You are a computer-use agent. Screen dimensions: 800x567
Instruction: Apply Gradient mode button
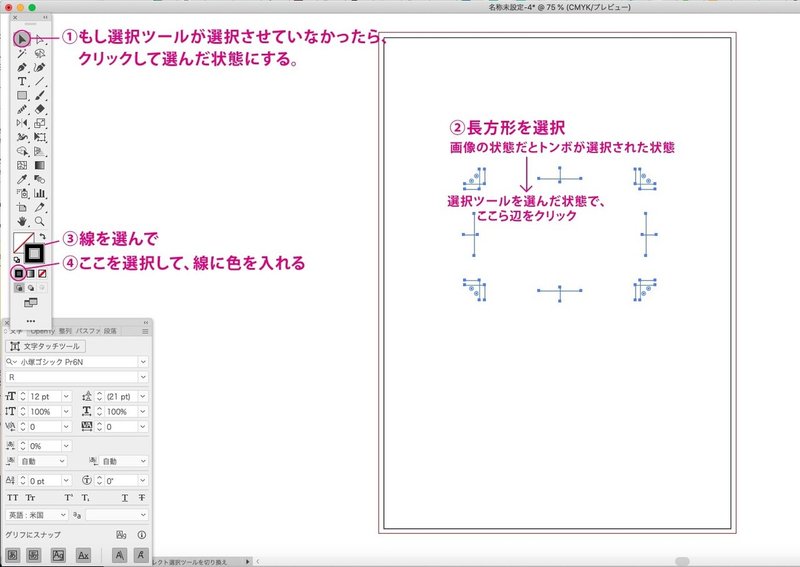pyautogui.click(x=31, y=274)
